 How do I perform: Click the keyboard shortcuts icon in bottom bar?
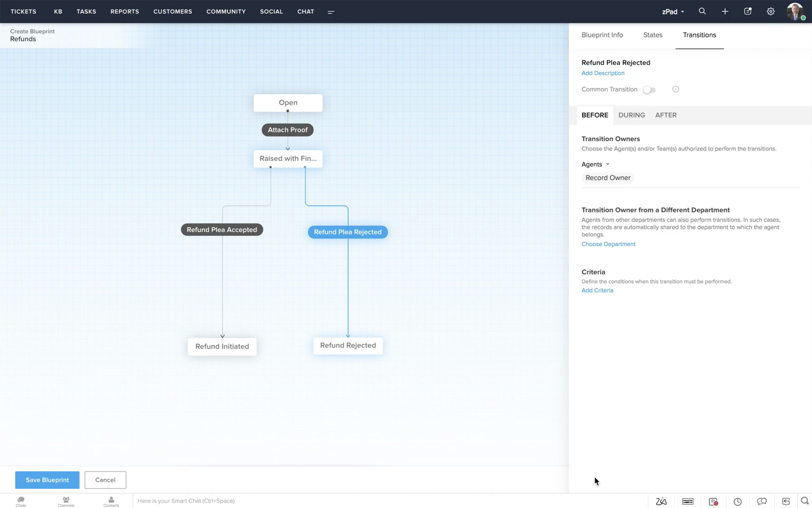687,501
